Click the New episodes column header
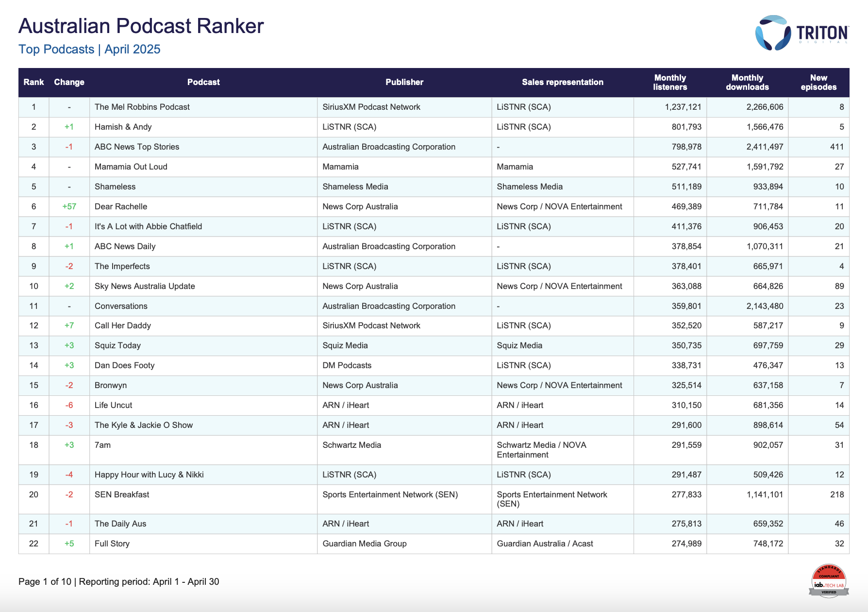Image resolution: width=868 pixels, height=612 pixels. point(818,82)
